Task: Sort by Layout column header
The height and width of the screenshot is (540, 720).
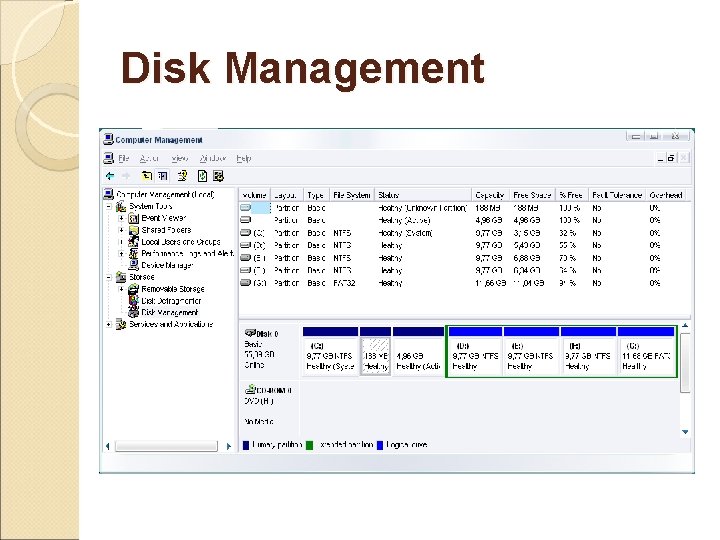Action: pos(287,195)
